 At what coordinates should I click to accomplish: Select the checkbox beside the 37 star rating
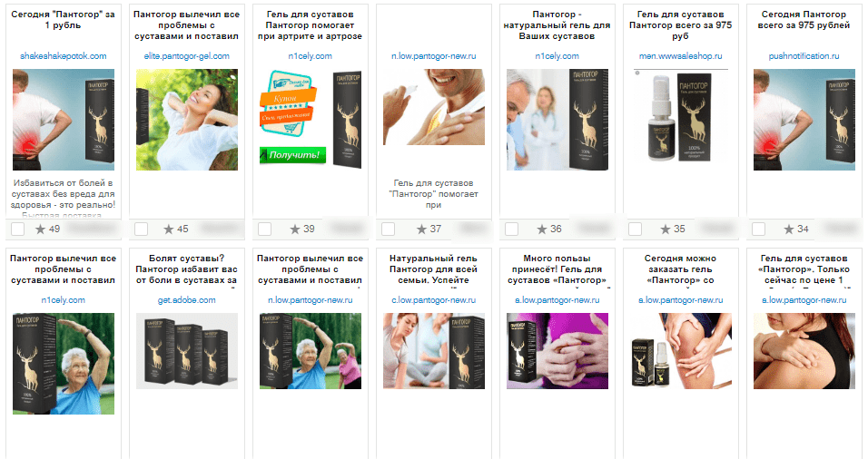pos(388,229)
